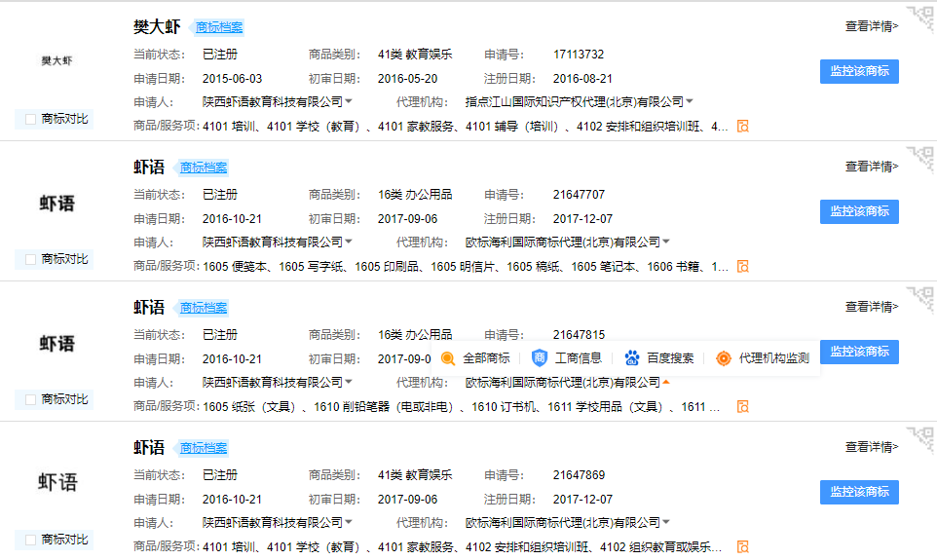Viewport: 937px width, 560px height.
Task: Click application number 21647815
Action: tap(579, 335)
